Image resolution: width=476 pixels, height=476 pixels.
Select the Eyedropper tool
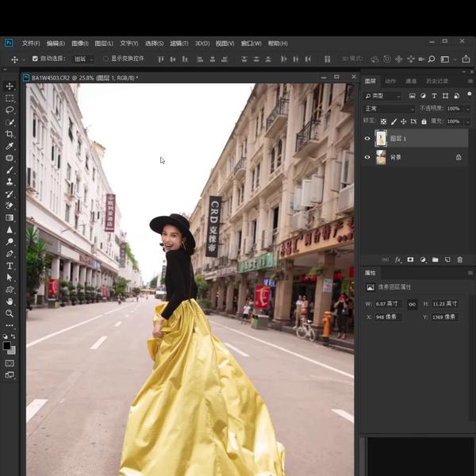pyautogui.click(x=10, y=146)
